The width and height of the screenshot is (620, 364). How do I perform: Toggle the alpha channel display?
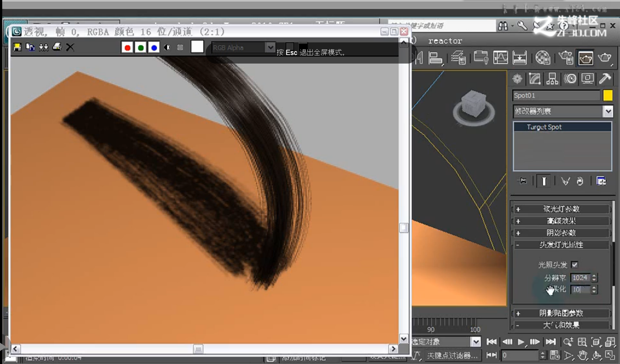point(167,47)
